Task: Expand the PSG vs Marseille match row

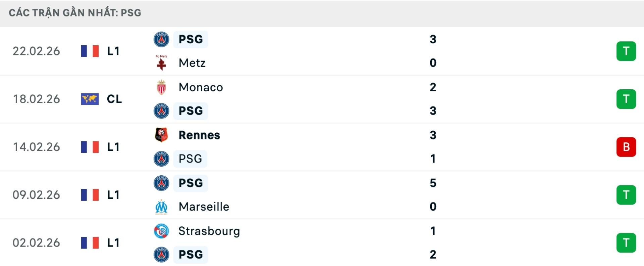Action: pos(322,195)
